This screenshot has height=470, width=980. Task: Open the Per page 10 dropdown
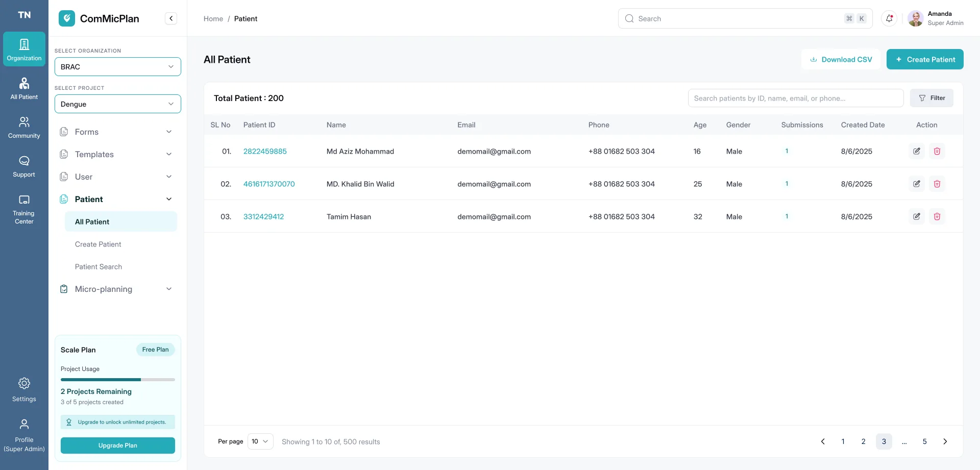pos(260,441)
